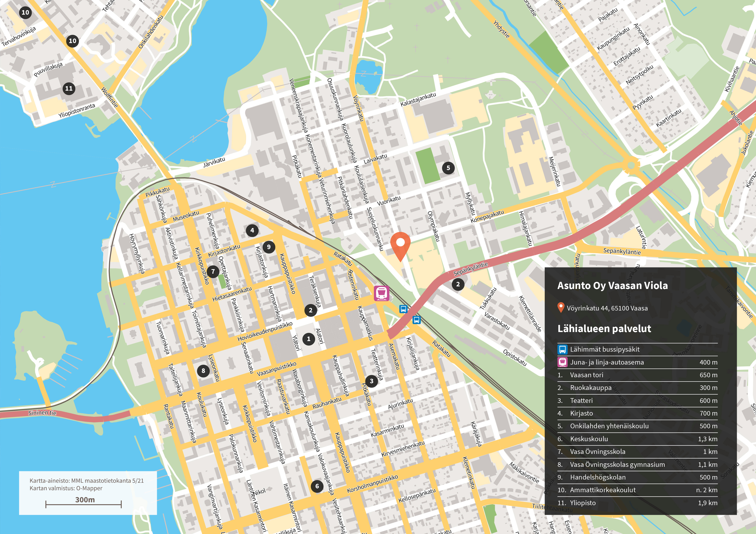Select map marker number 6

pos(317,486)
